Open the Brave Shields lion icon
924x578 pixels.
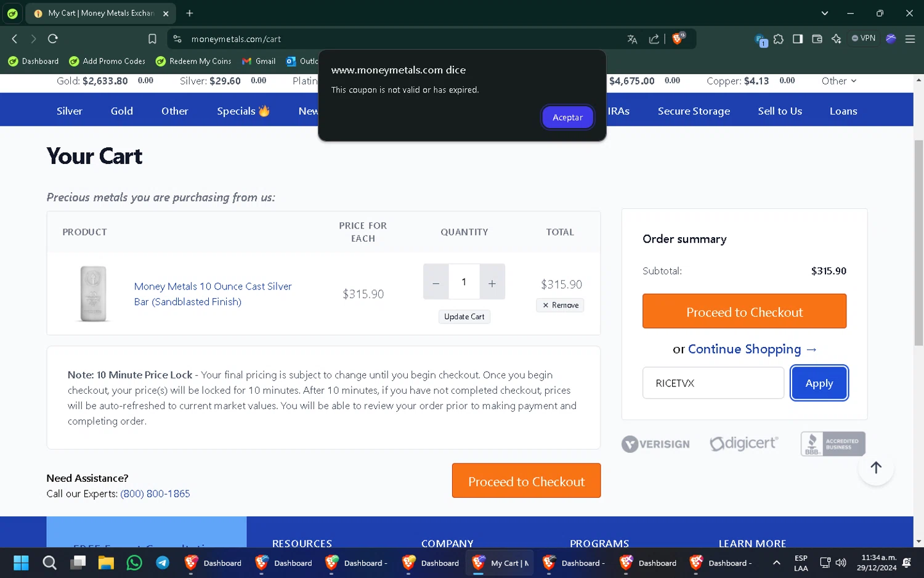(x=678, y=38)
